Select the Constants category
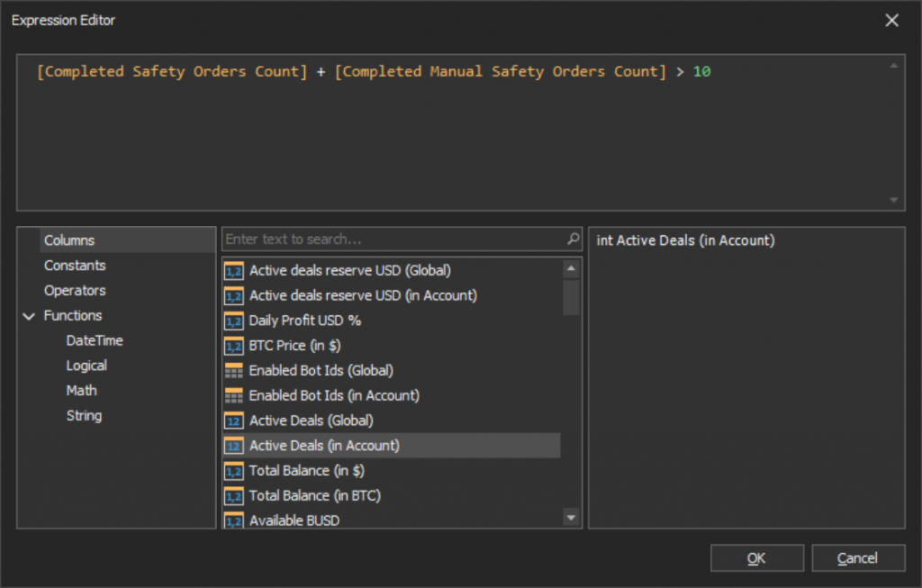This screenshot has height=588, width=922. coord(75,266)
